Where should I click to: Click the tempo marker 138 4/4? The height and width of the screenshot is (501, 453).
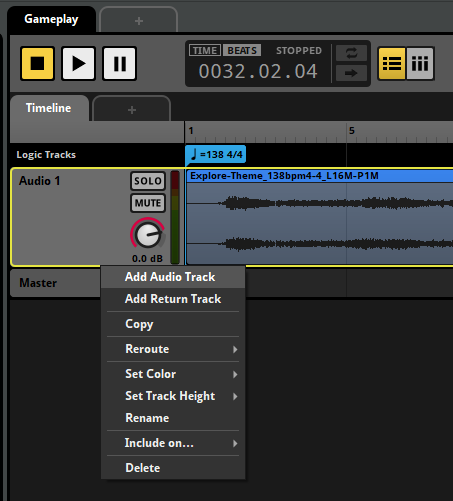[x=216, y=155]
